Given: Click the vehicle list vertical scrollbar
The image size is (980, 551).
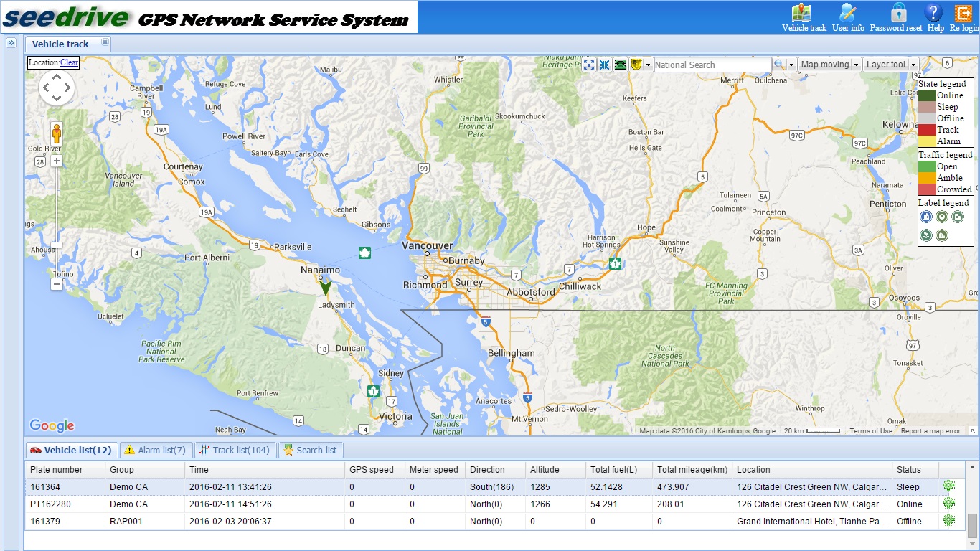Looking at the screenshot, I should 972,524.
